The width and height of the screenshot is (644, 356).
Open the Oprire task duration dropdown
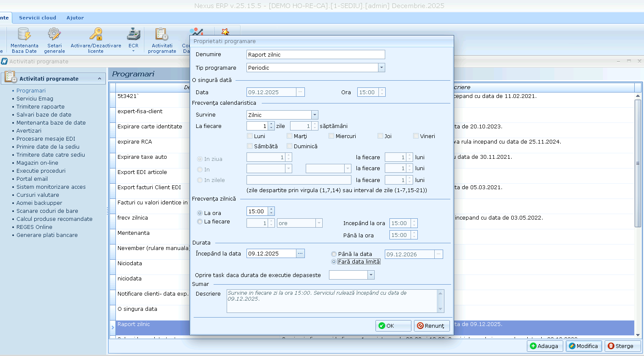point(371,275)
